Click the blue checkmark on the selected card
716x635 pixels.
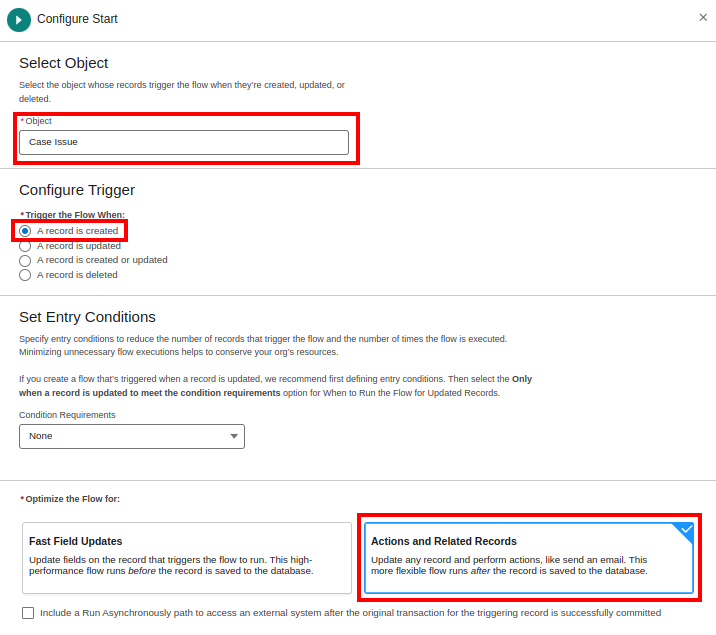click(686, 530)
